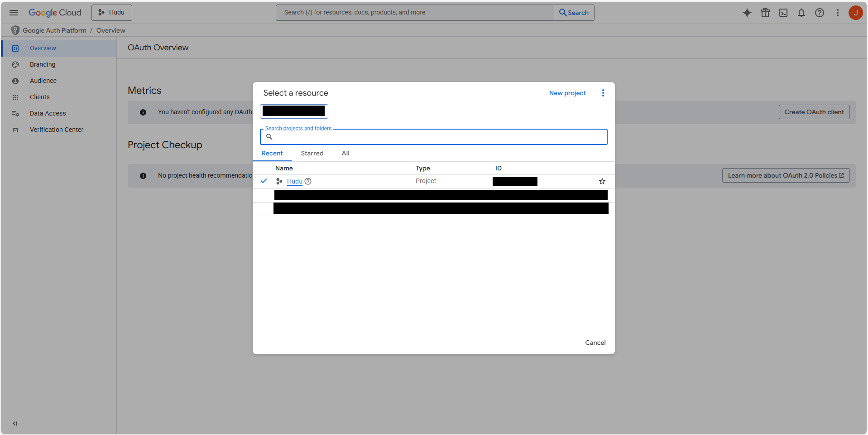Click the Overview sidebar grid icon

point(15,48)
